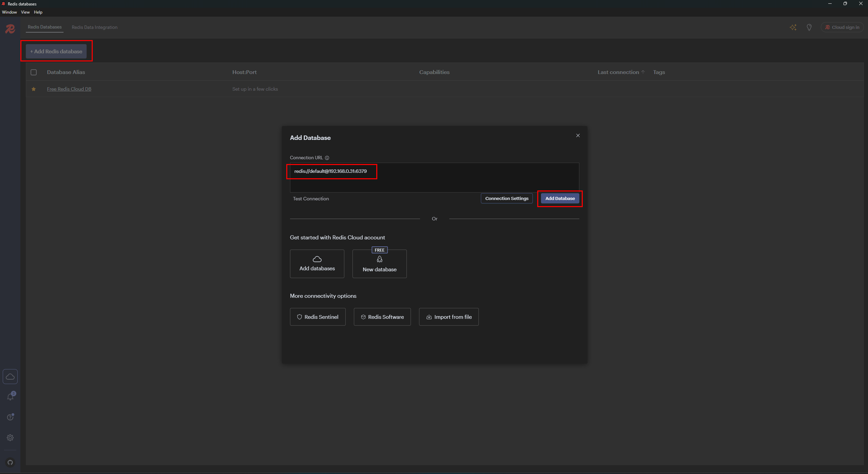
Task: Open the Redis Copilot sparkle icon
Action: click(x=793, y=28)
